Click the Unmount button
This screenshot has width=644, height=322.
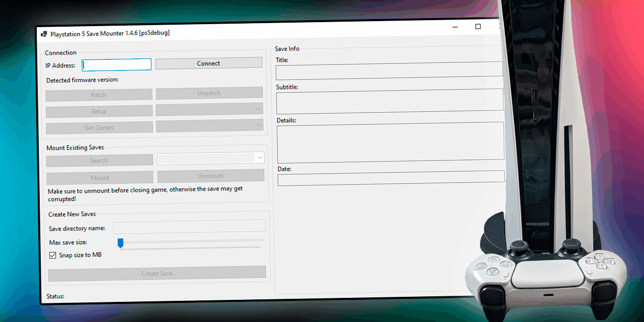[211, 176]
